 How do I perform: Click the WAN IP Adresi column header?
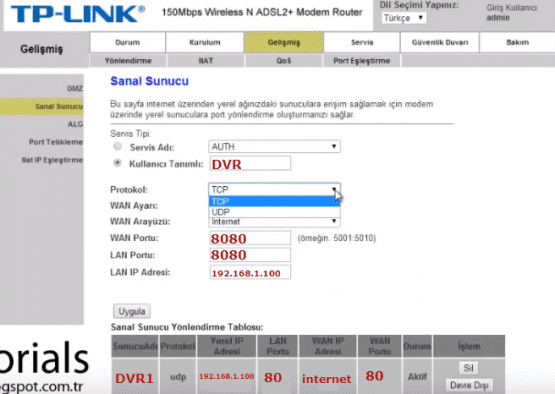tap(328, 346)
